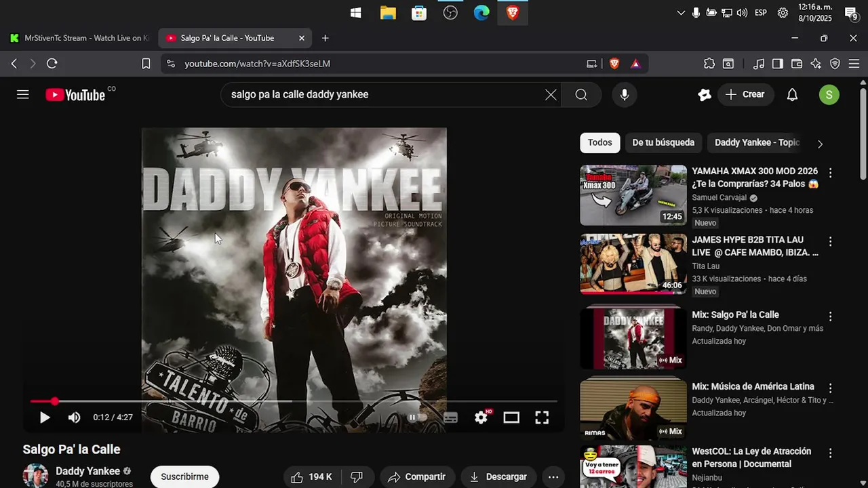Dislike the video
The width and height of the screenshot is (868, 488).
click(357, 477)
